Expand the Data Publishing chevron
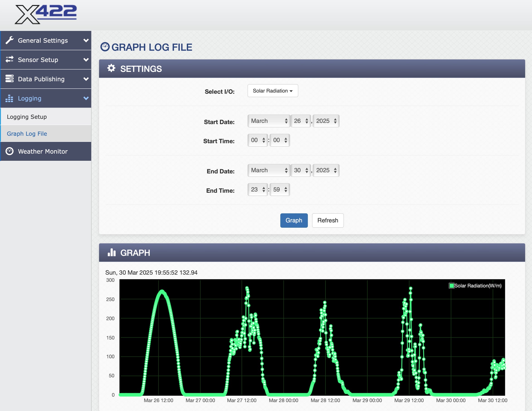The height and width of the screenshot is (411, 532). (x=86, y=79)
